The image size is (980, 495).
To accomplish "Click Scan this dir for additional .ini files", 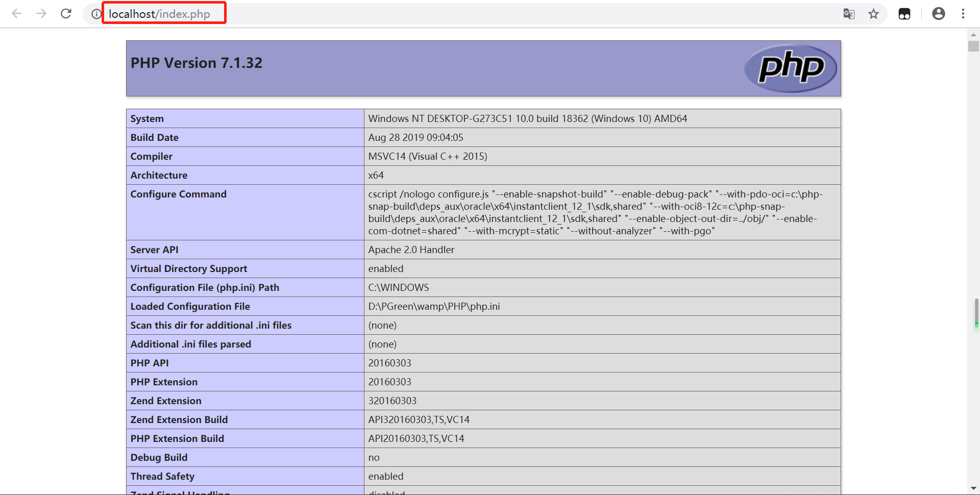I will (x=211, y=325).
